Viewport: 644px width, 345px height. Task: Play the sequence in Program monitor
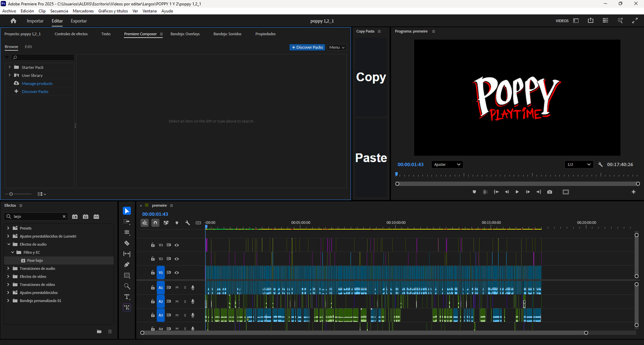coord(517,192)
